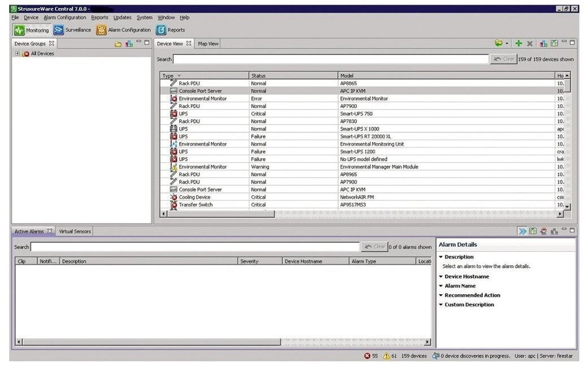588x366 pixels.
Task: Open dropdown arrow beside green folder icon
Action: pos(507,44)
